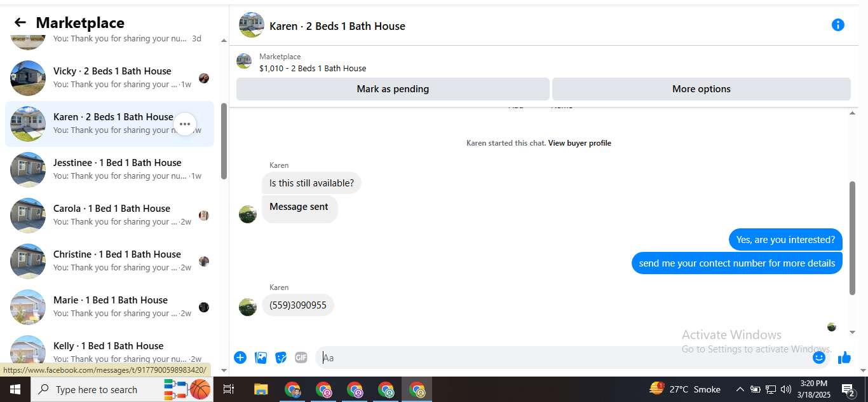Open volume control in system tray
Viewport: 868px width, 402px height.
(786, 389)
